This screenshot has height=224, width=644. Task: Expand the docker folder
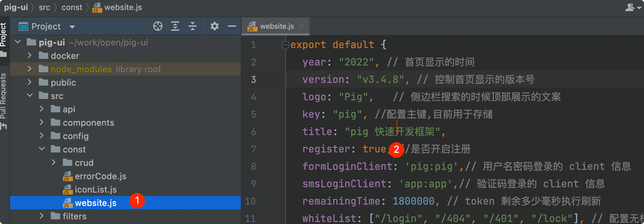pyautogui.click(x=30, y=55)
